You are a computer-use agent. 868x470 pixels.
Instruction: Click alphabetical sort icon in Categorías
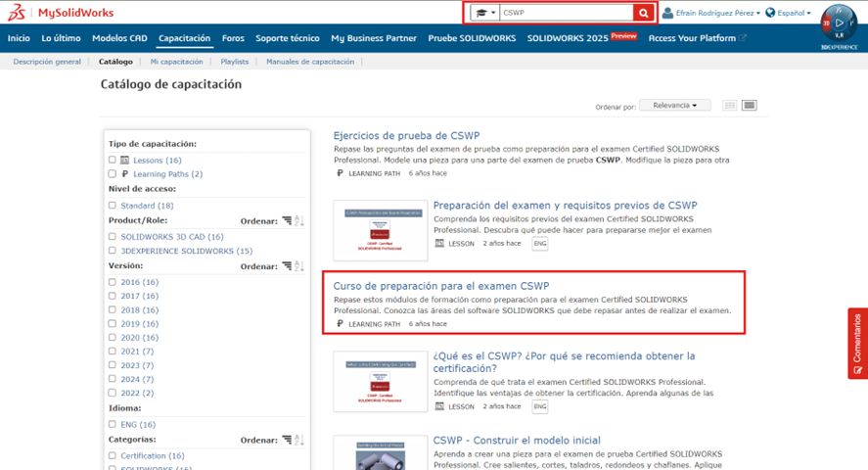coord(298,440)
